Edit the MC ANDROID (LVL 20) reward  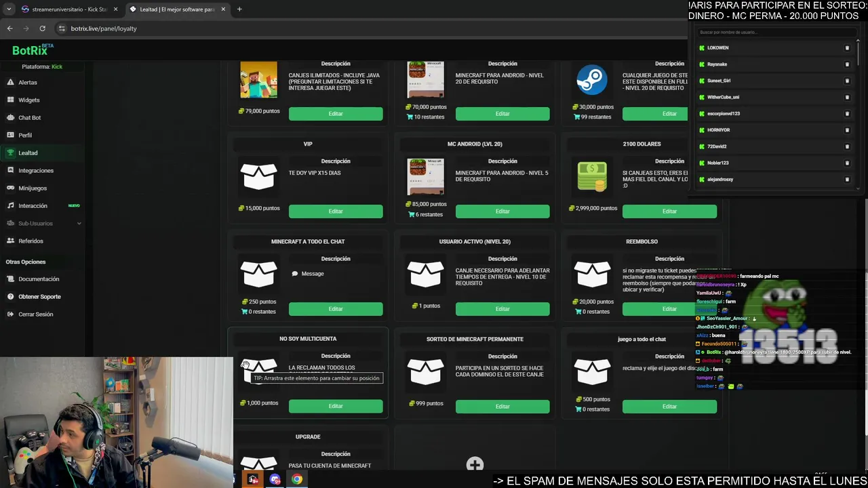502,211
